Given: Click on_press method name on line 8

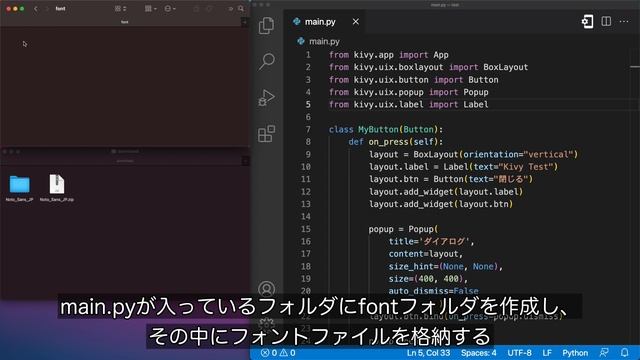Looking at the screenshot, I should [x=389, y=142].
